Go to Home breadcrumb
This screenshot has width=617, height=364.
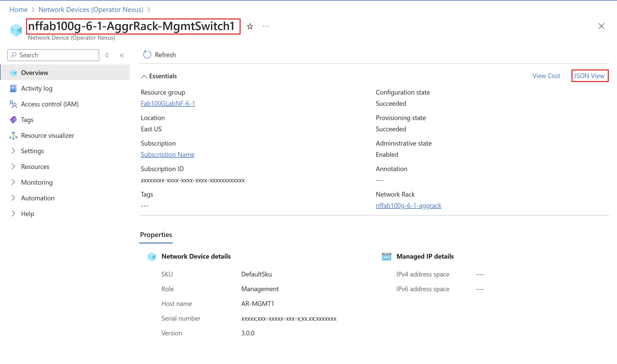18,10
